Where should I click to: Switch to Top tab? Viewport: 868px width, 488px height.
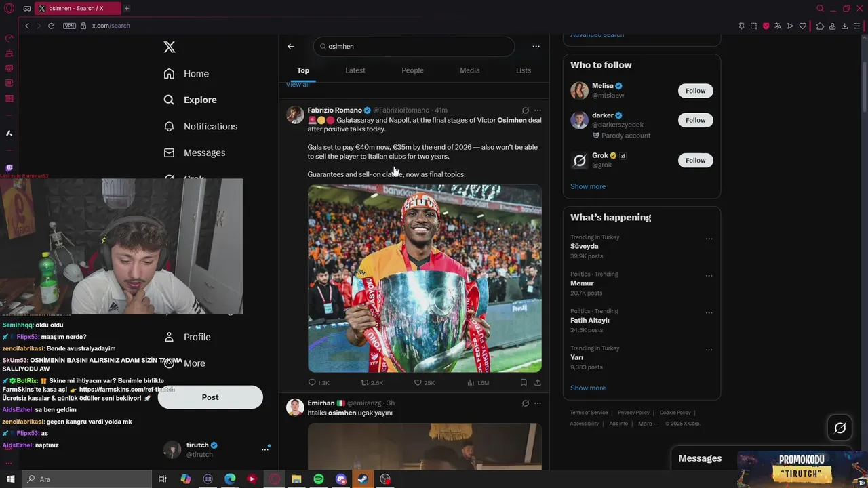click(x=303, y=70)
